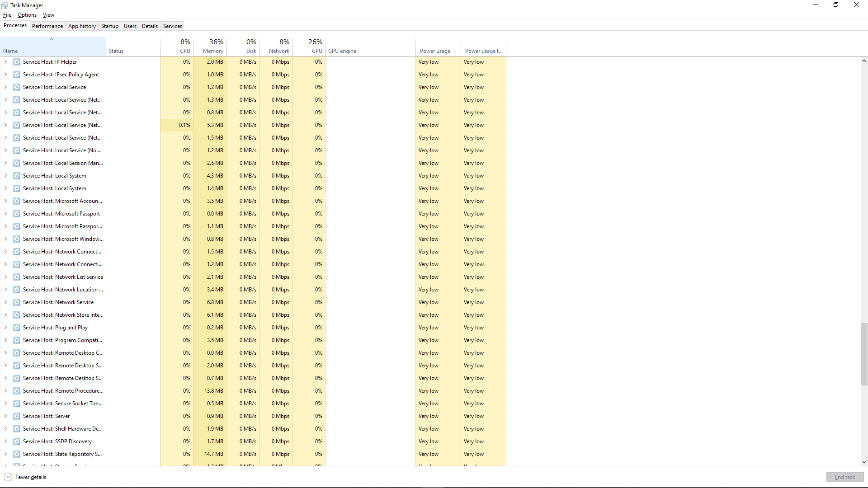Click the gear icon for Service Host: Secure Socket Tunneling
The width and height of the screenshot is (868, 488).
click(17, 404)
